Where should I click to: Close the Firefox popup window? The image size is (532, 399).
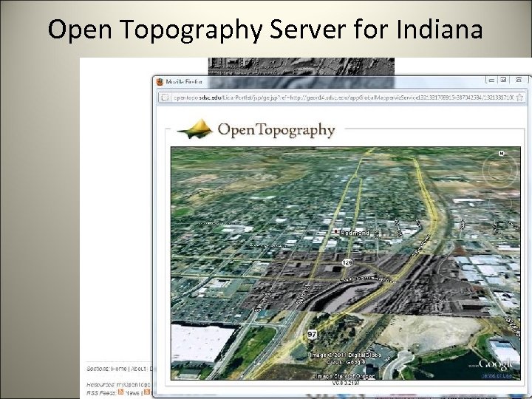[x=519, y=80]
